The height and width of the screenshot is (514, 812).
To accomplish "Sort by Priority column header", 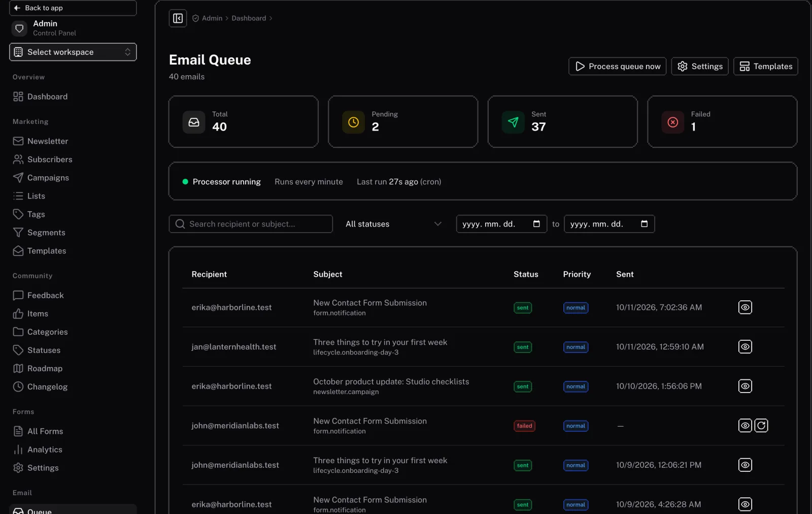I will coord(577,274).
